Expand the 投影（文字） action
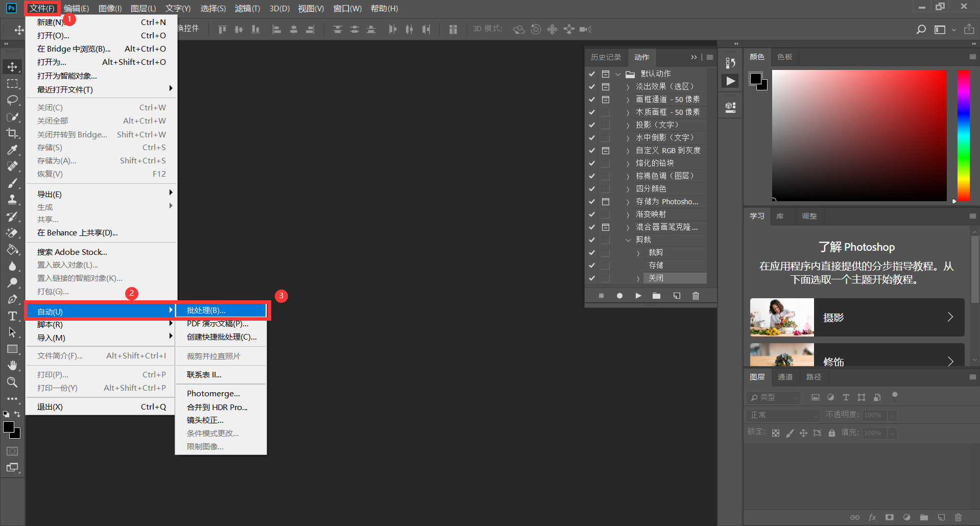This screenshot has width=980, height=526. click(628, 125)
